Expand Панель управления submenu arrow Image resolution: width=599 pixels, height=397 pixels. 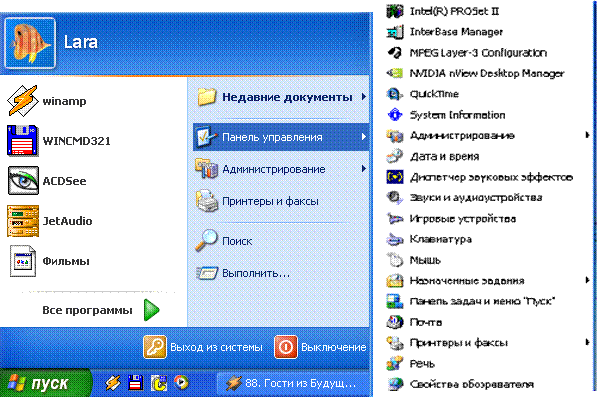tap(364, 137)
